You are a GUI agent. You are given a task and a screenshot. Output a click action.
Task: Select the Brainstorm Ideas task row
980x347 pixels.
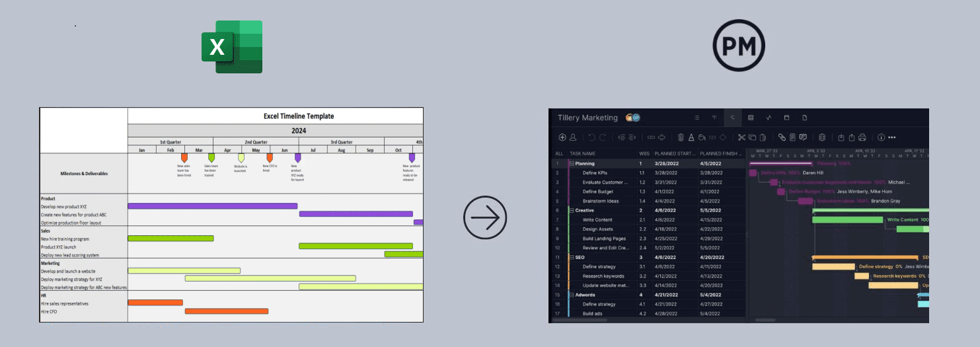coord(648,201)
